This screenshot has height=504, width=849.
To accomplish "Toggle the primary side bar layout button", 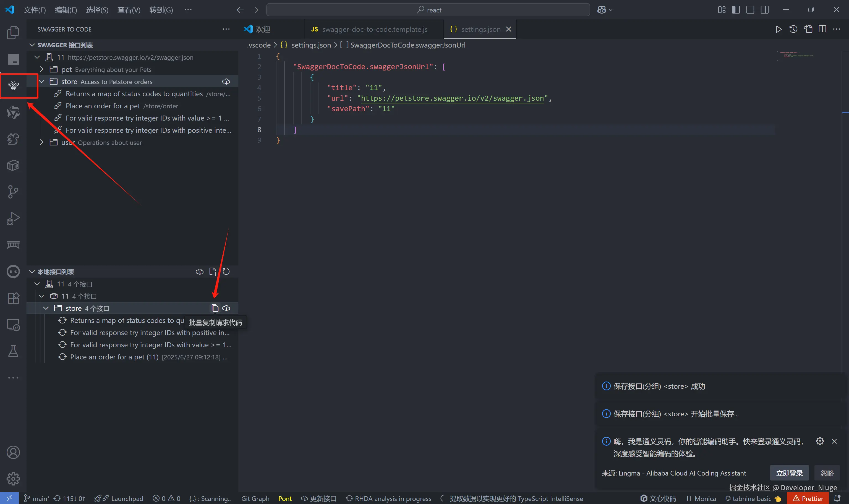I will click(x=736, y=10).
